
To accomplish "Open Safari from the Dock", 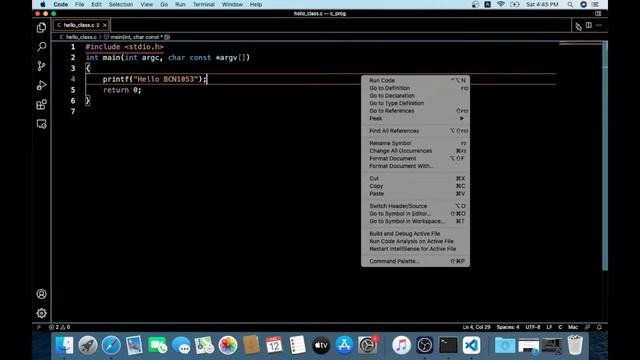I will coord(111,345).
